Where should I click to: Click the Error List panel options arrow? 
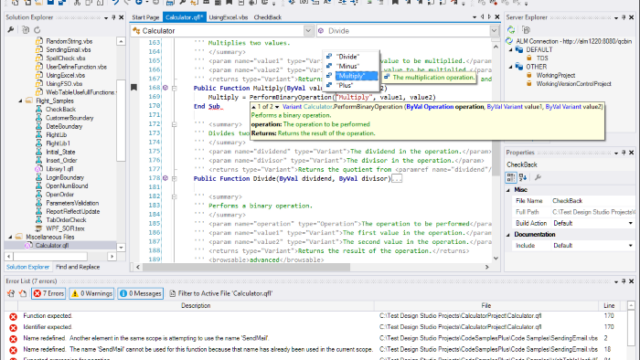pos(616,282)
